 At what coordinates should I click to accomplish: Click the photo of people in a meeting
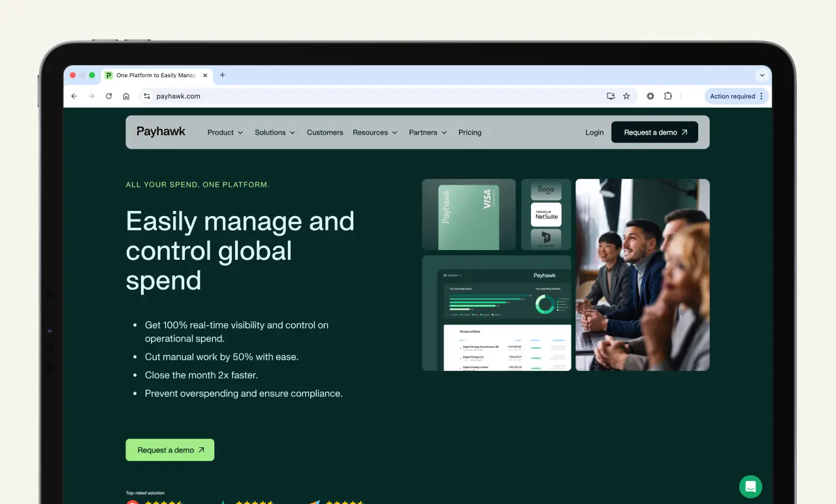(643, 275)
